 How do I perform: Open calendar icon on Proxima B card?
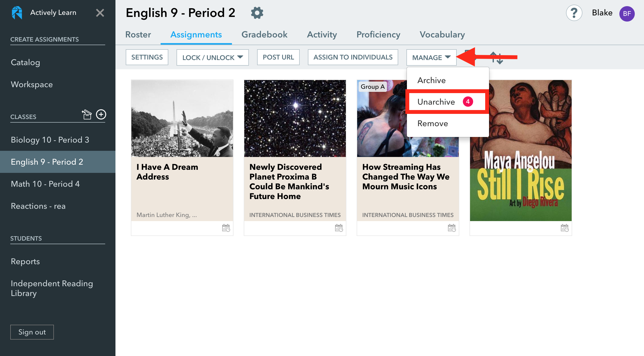point(339,228)
